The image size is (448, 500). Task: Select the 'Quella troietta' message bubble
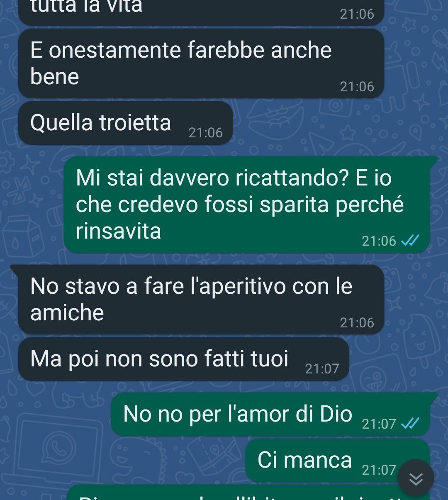coord(125,123)
